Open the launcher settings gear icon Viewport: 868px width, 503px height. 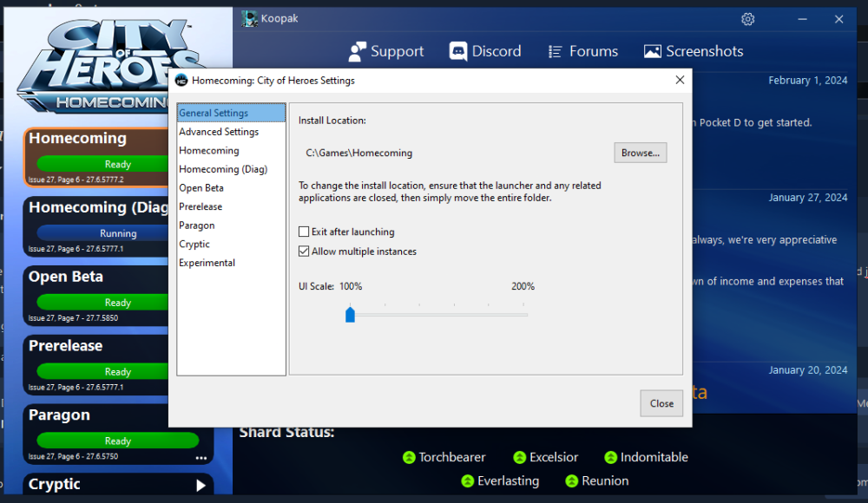(747, 19)
